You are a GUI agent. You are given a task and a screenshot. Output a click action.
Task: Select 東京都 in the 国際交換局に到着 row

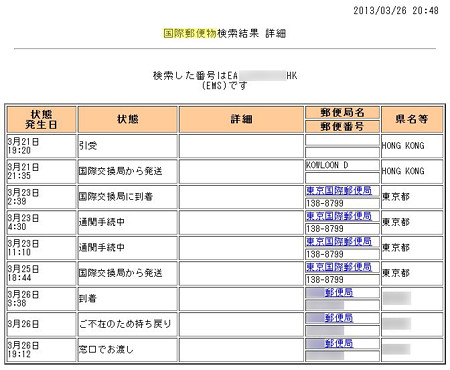(x=412, y=197)
